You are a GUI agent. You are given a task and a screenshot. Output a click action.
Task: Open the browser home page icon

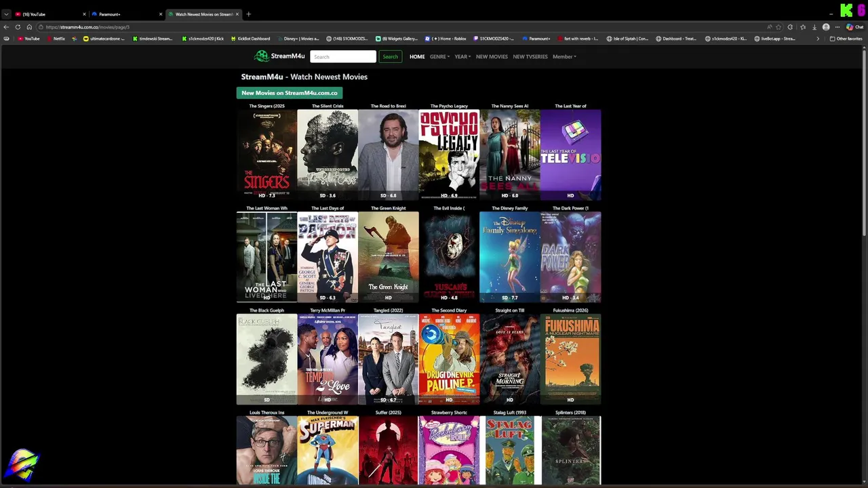click(29, 27)
